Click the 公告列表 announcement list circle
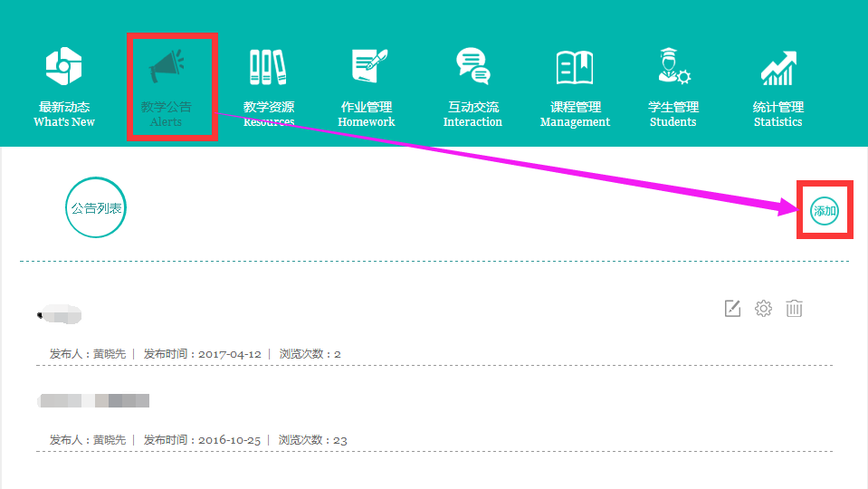868x489 pixels. pos(96,207)
